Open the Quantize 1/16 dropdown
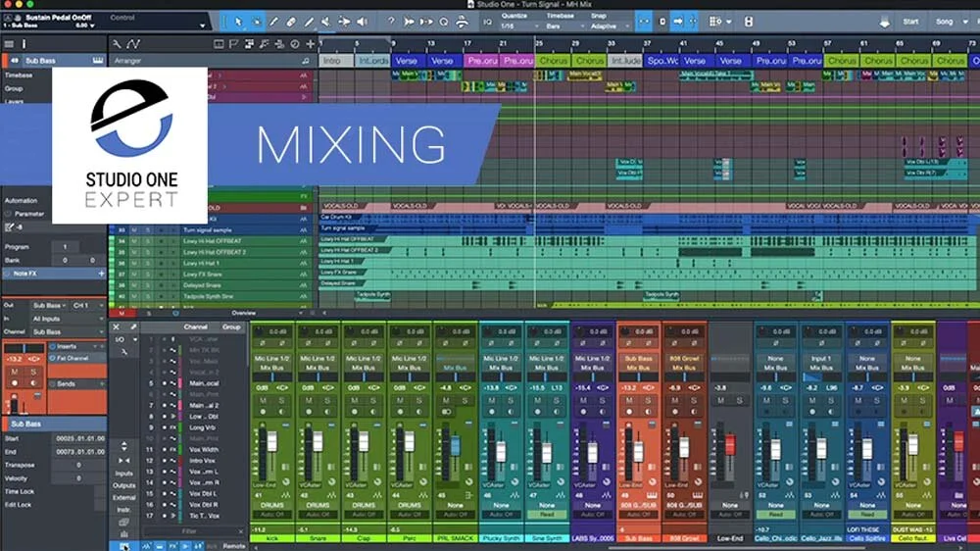980x551 pixels. click(x=518, y=26)
